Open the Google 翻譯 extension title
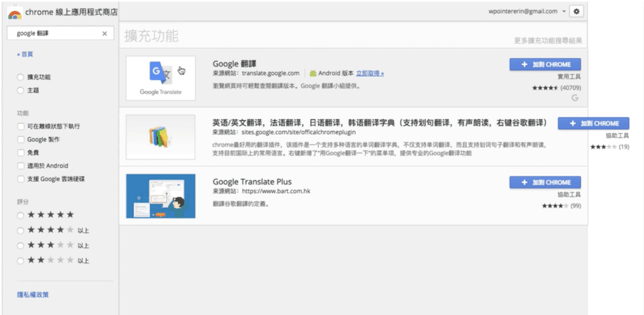 (234, 64)
